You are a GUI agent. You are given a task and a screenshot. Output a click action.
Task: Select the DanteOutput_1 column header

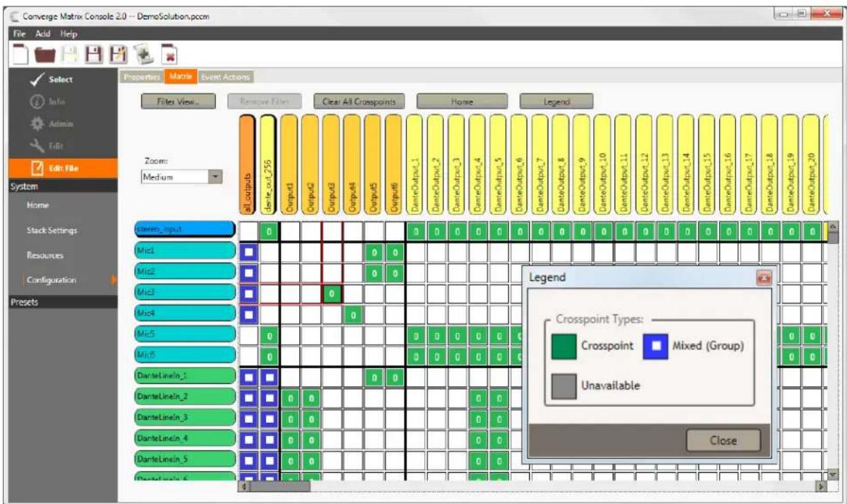click(x=416, y=164)
